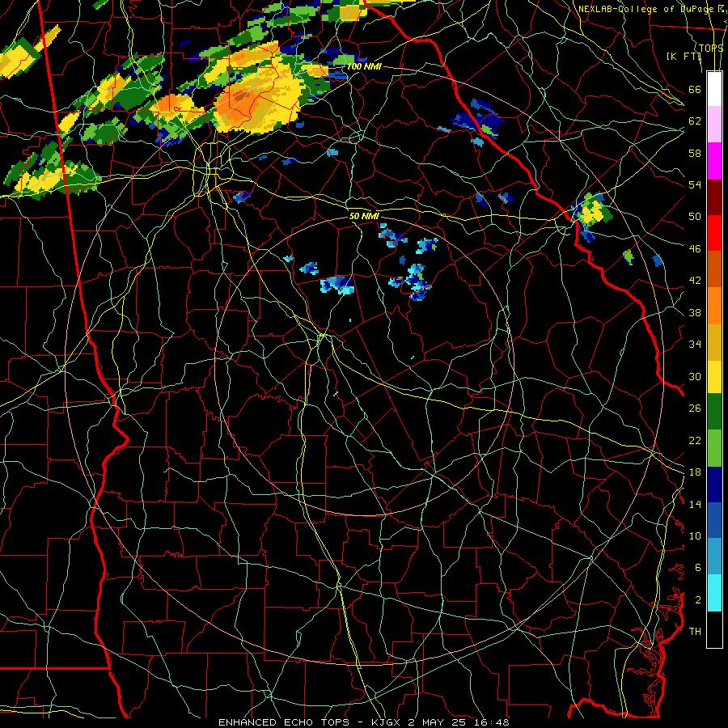Select the 58 scale label
Viewport: 728px width, 728px height.
[695, 153]
